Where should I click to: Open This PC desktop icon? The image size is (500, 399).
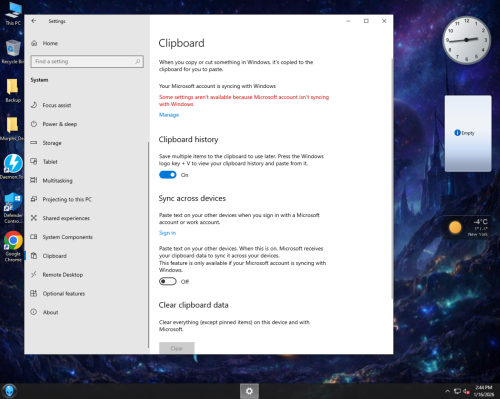coord(13,14)
